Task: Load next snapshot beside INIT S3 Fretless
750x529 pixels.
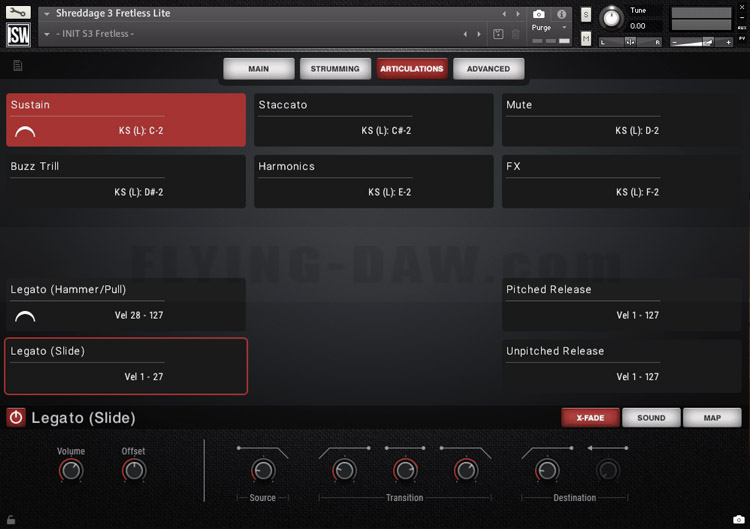Action: coord(479,34)
